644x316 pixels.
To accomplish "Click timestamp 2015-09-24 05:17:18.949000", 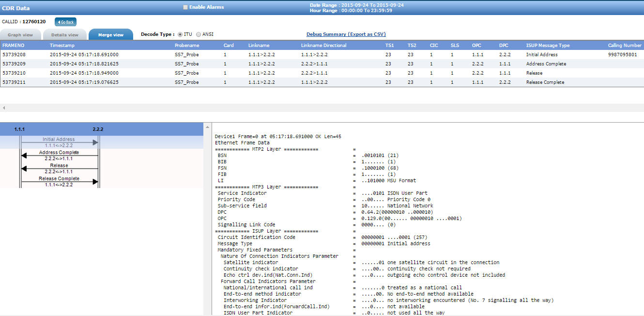I will click(x=84, y=73).
